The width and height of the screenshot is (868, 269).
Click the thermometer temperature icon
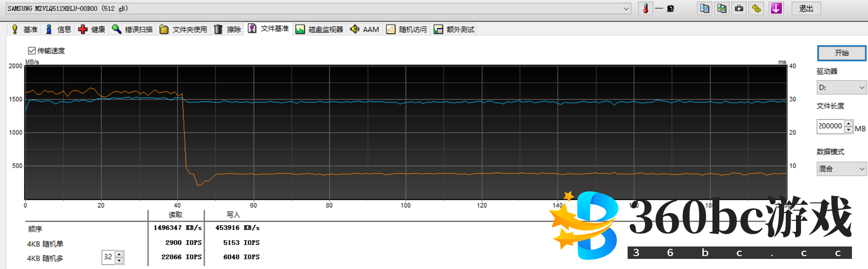click(x=645, y=9)
